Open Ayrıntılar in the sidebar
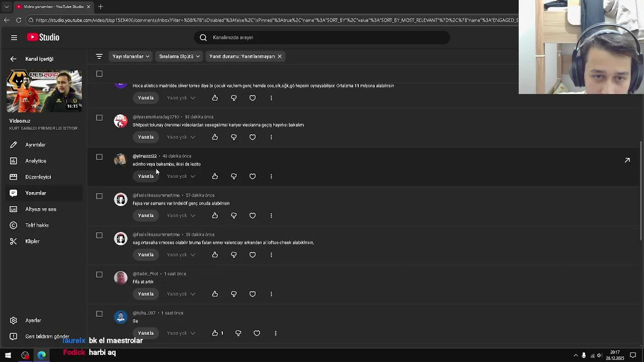The image size is (644, 362). pos(44,145)
